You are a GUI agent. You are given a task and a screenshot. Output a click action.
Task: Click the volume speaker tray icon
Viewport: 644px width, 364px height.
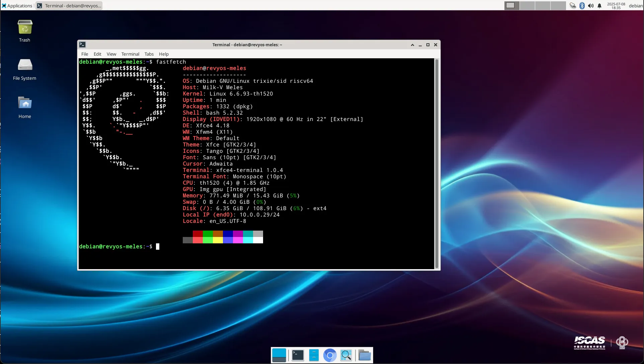(x=591, y=6)
